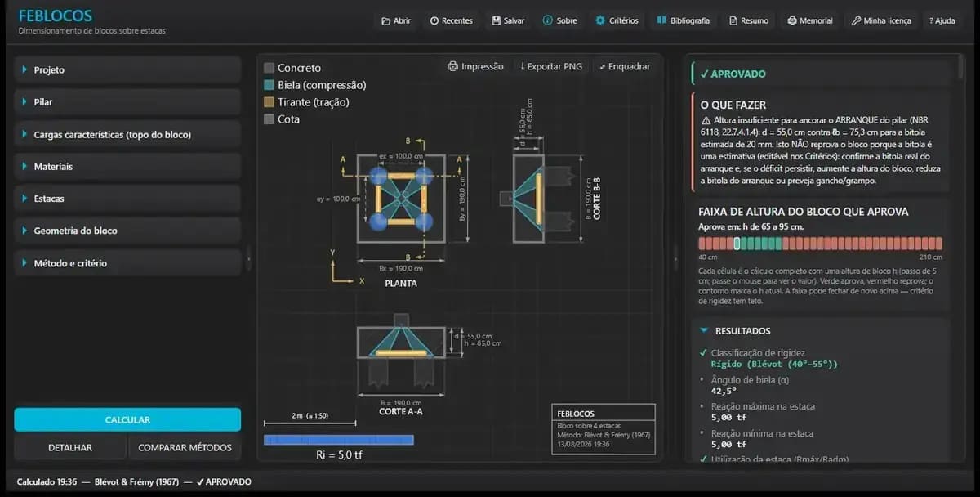Click the Concreto legend swatch
Image resolution: width=980 pixels, height=497 pixels.
pos(269,68)
